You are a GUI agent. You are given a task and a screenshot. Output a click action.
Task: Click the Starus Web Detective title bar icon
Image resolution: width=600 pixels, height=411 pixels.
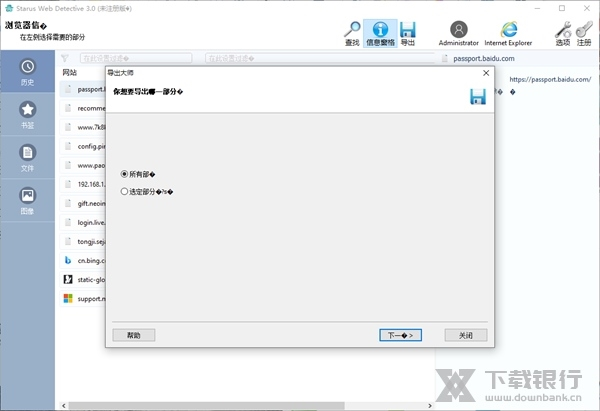9,8
